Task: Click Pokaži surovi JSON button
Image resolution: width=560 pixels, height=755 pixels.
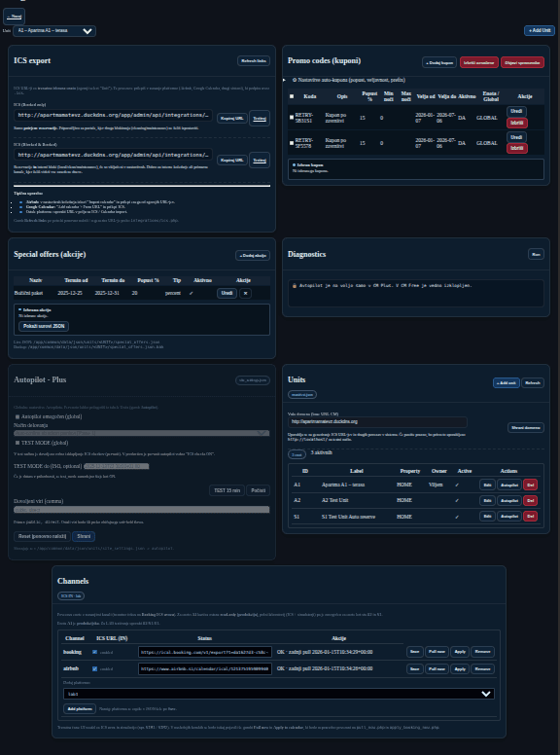Action: [x=44, y=326]
